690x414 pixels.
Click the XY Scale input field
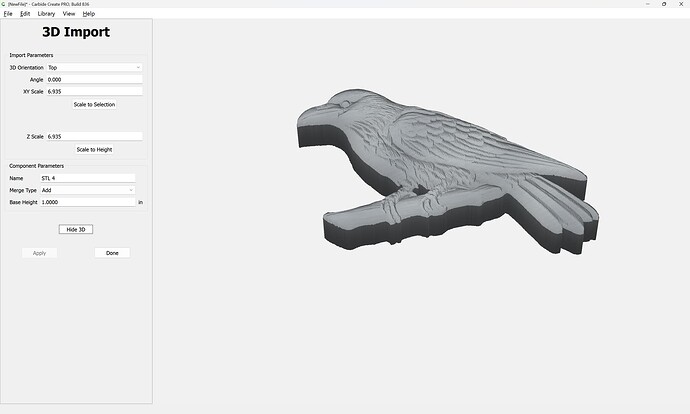tap(94, 91)
